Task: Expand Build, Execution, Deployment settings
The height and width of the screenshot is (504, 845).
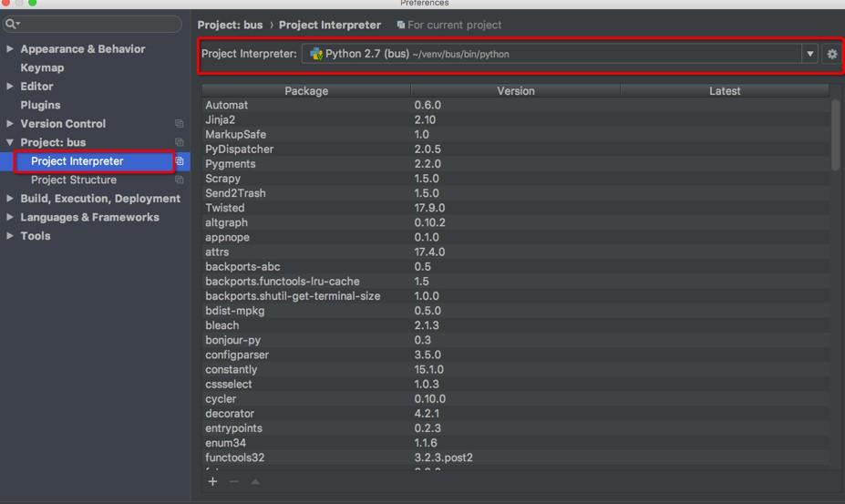Action: click(10, 199)
